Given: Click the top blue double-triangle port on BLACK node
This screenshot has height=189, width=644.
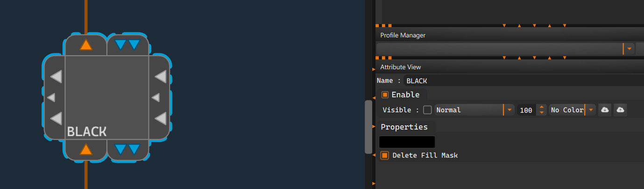Looking at the screenshot, I should pyautogui.click(x=127, y=45).
